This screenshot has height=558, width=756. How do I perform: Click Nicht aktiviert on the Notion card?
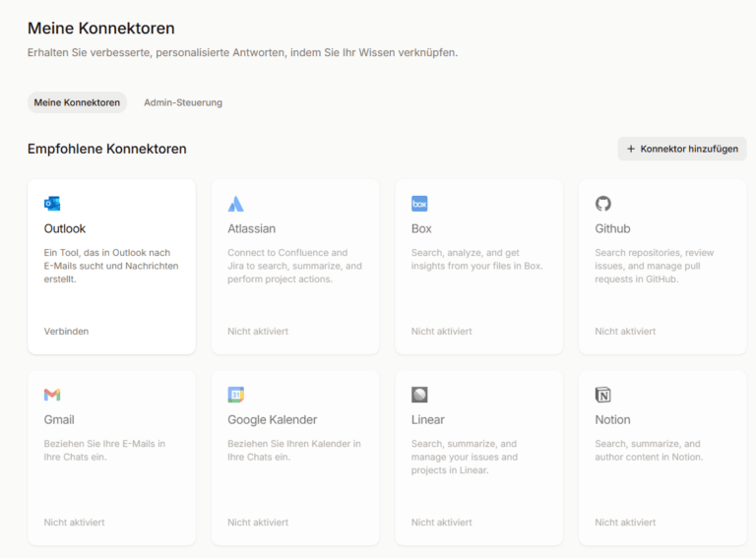click(x=625, y=523)
